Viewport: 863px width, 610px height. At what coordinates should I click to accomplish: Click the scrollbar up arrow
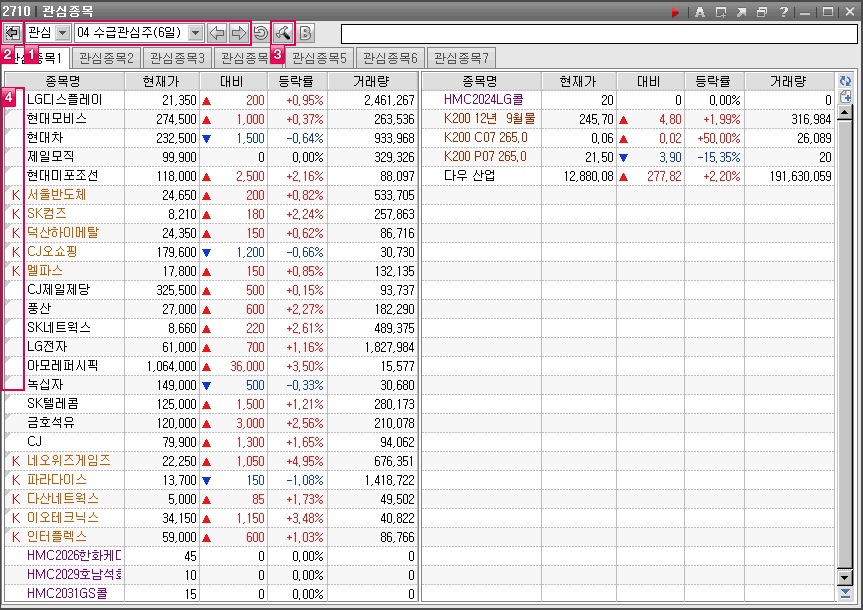(845, 113)
